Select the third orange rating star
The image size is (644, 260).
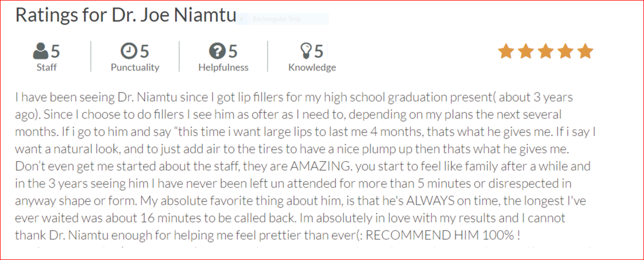tap(545, 51)
